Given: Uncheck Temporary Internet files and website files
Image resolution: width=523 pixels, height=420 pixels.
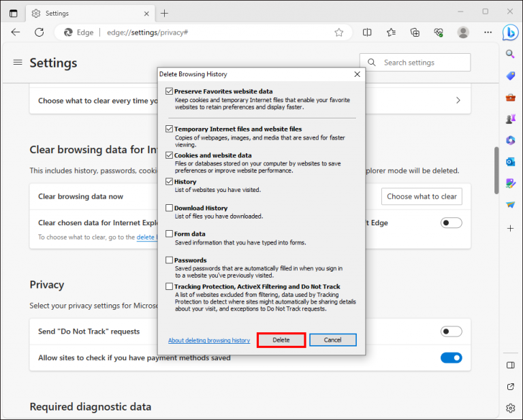Looking at the screenshot, I should tap(169, 129).
